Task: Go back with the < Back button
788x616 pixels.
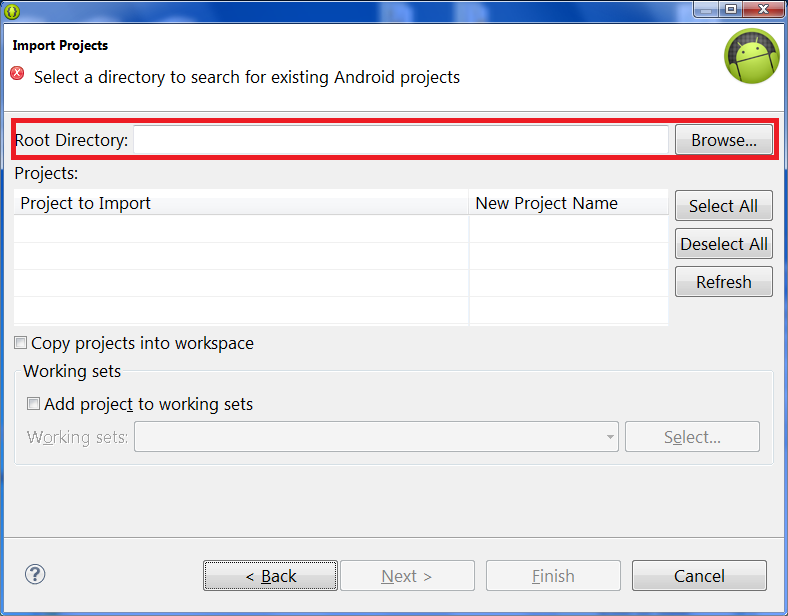Action: click(270, 576)
